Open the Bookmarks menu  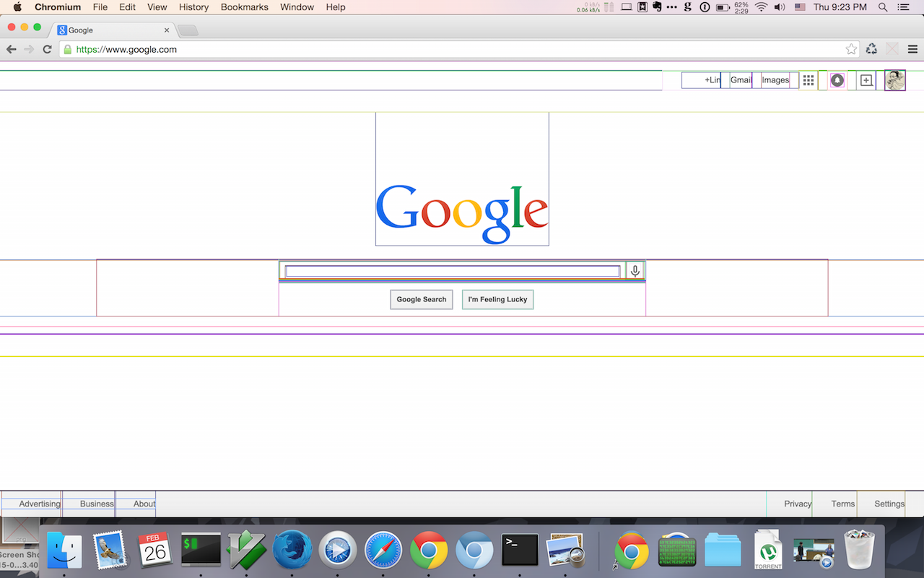tap(245, 7)
